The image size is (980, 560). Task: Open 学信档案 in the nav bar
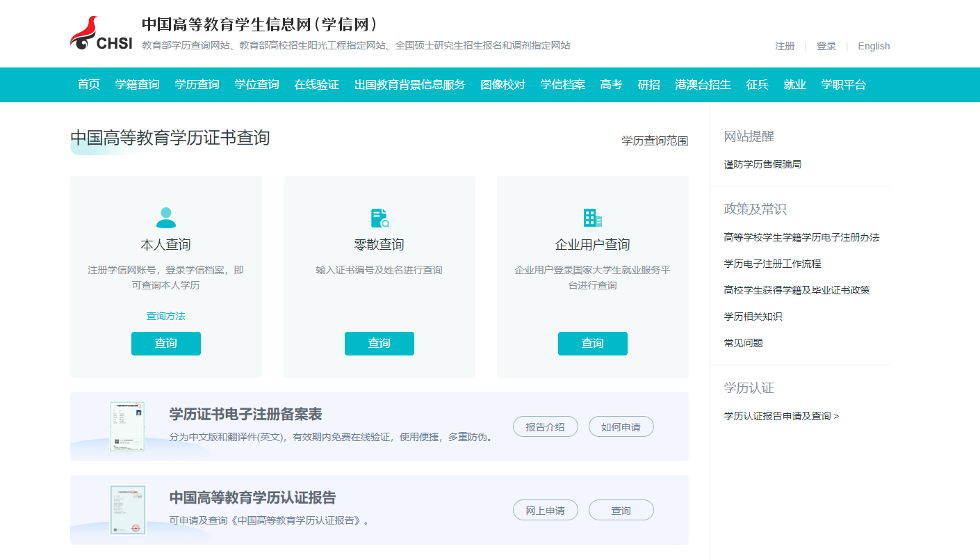point(562,85)
